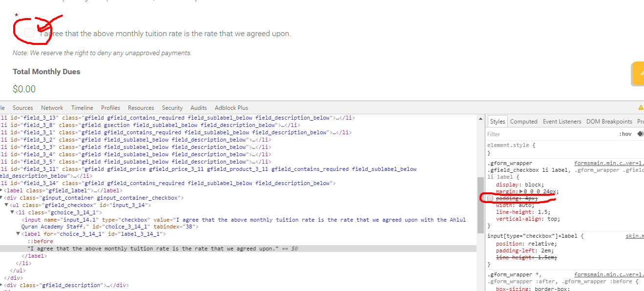Collapse the div ginput_container_checkbox node
Image resolution: width=644 pixels, height=291 pixels.
point(1,198)
